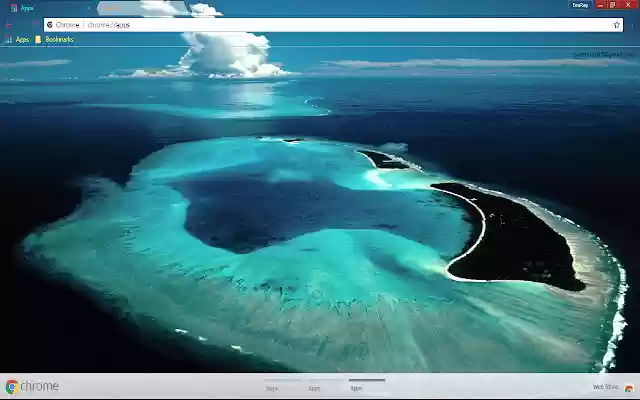640x400 pixels.
Task: View site info via Chrome icon in address bar
Action: 50,25
